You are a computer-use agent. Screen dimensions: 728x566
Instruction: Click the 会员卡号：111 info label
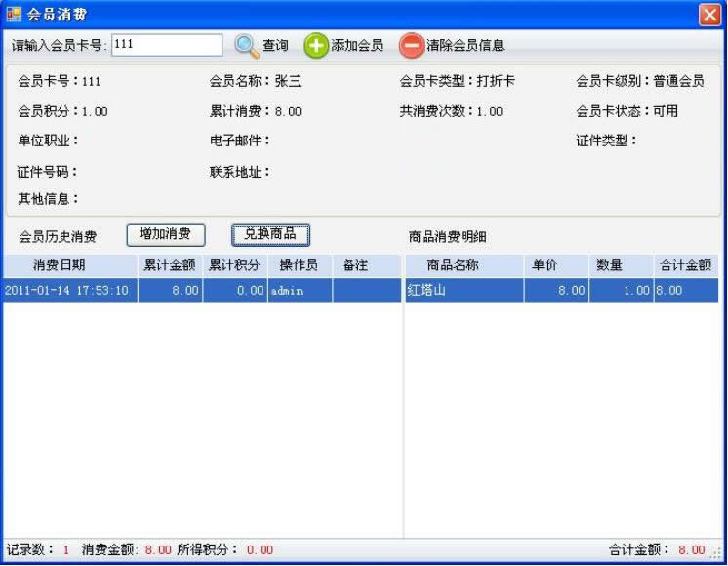(x=59, y=81)
